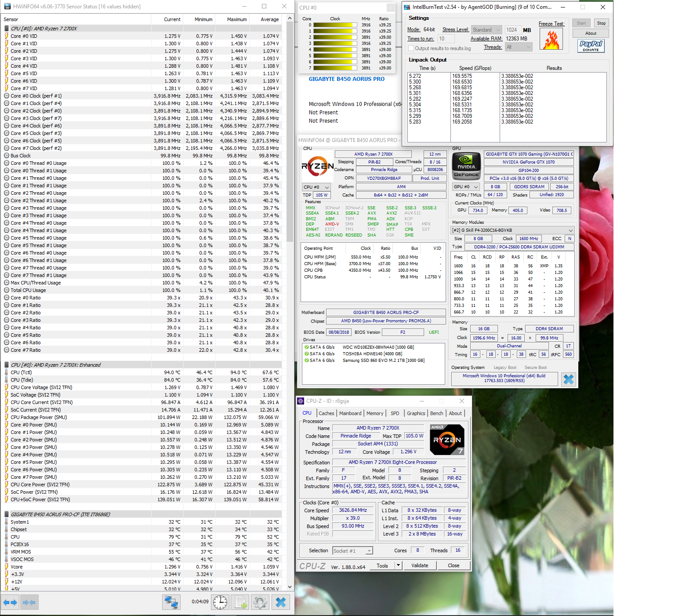Open the 'CPU #0' selector dropdown in summary

pos(317,187)
